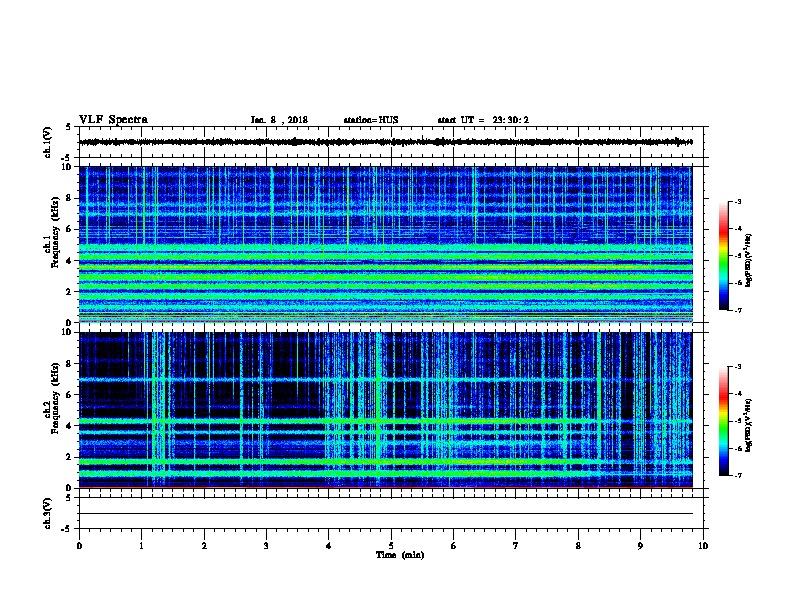Click the ch.2 color bar PSD unit label
This screenshot has height=612, width=792.
[749, 425]
